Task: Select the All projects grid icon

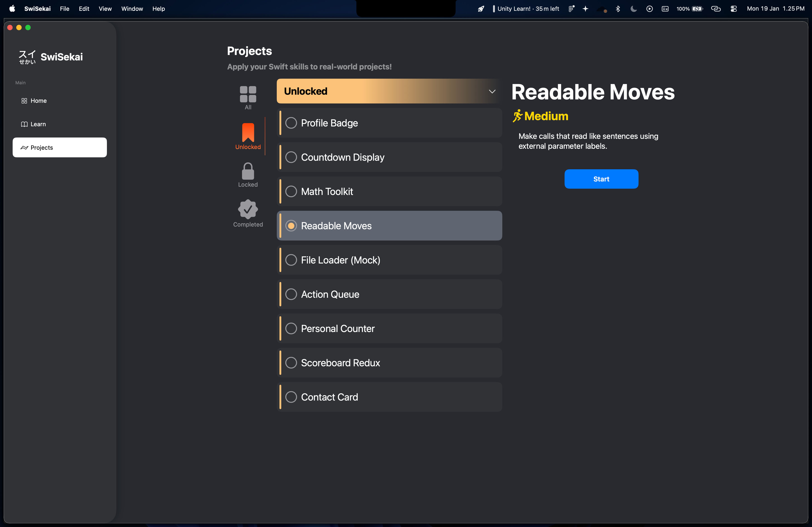Action: [x=248, y=94]
